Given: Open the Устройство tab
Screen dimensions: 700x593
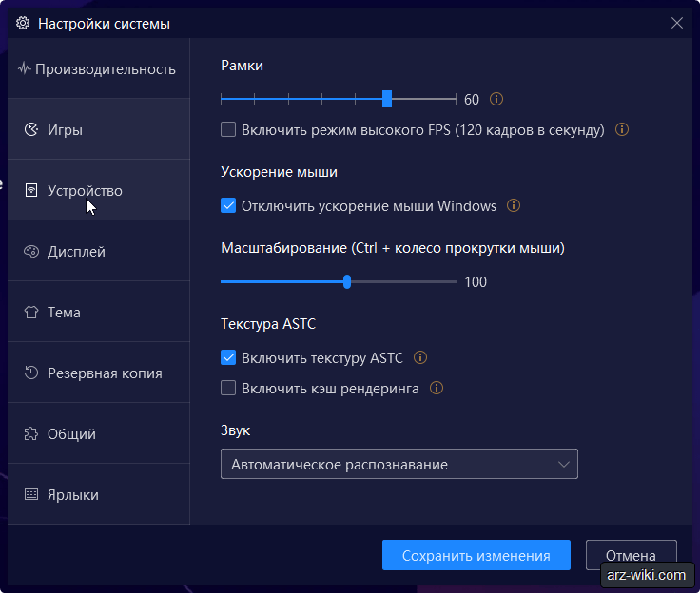Looking at the screenshot, I should pos(99,190).
